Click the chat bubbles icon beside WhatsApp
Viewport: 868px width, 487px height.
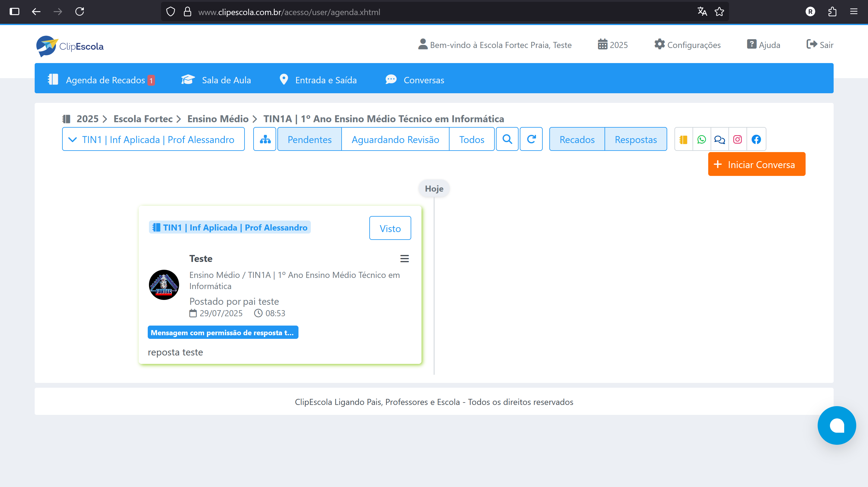pyautogui.click(x=719, y=139)
